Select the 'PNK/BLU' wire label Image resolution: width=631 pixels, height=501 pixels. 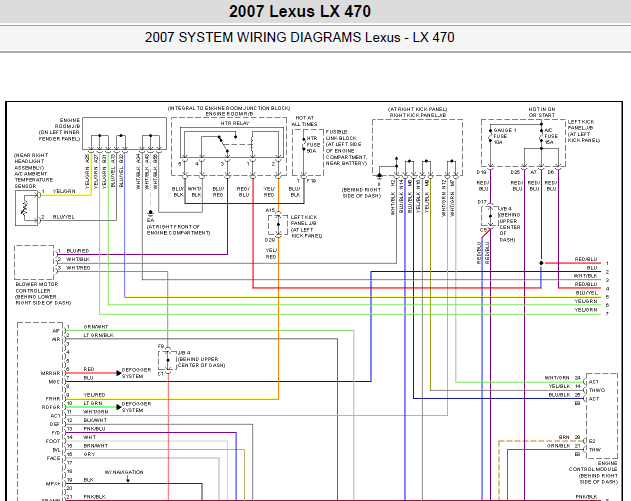point(94,429)
